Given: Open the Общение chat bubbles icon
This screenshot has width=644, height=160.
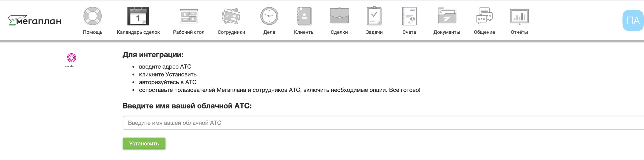Looking at the screenshot, I should coord(484,16).
